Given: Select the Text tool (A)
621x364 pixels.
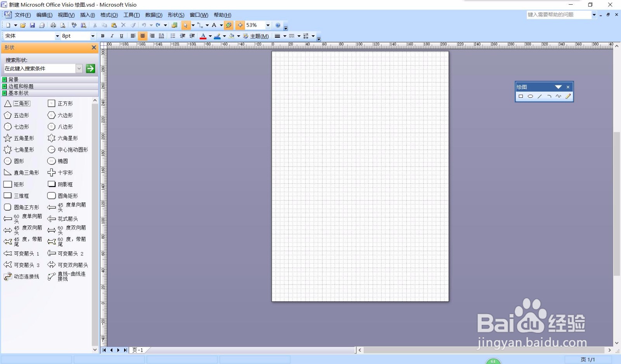Looking at the screenshot, I should [x=214, y=25].
